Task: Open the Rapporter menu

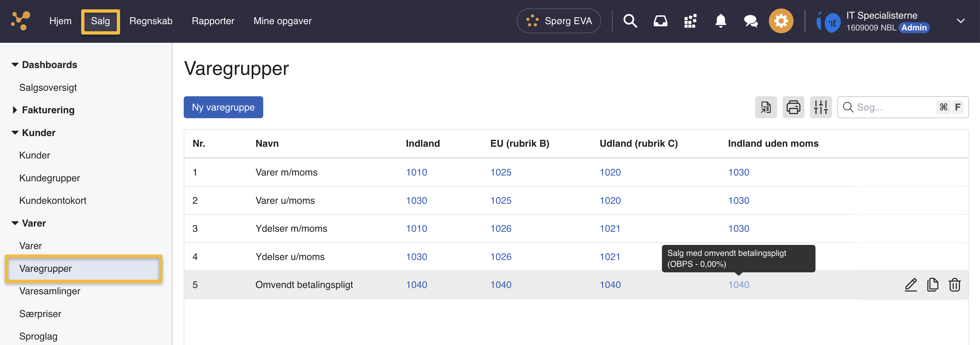Action: click(213, 21)
